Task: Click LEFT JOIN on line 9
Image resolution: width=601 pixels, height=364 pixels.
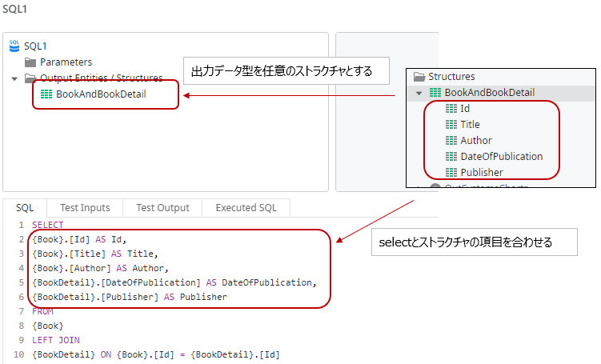Action: (x=56, y=340)
